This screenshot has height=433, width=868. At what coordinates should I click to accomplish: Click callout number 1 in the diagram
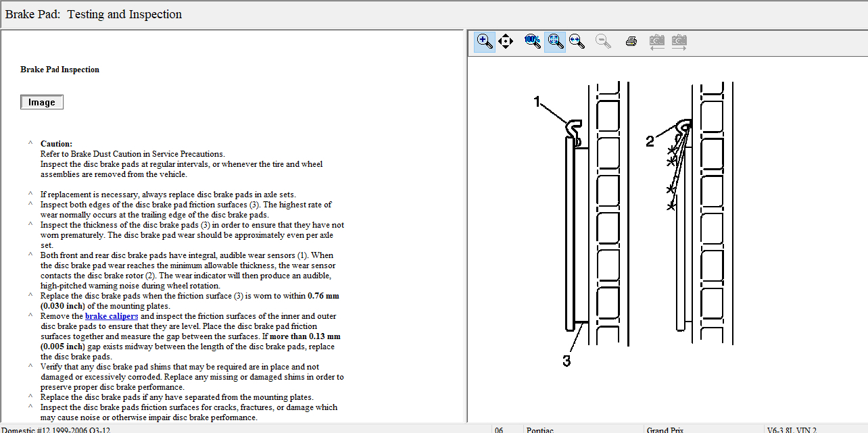click(537, 103)
